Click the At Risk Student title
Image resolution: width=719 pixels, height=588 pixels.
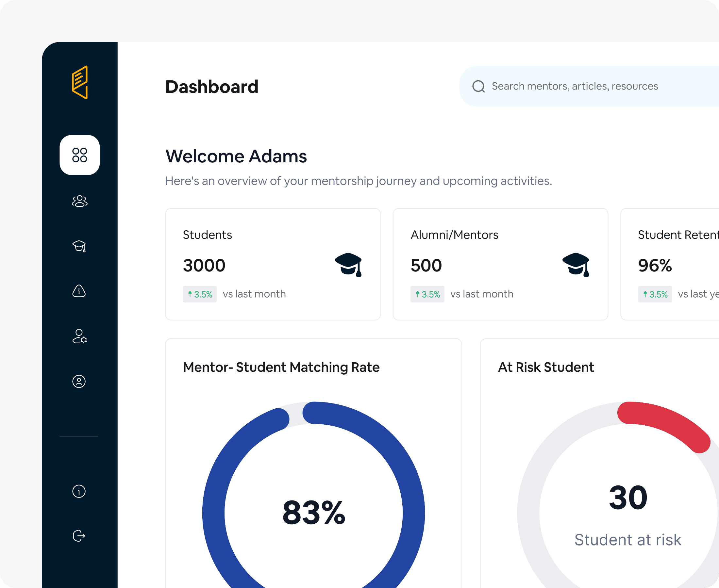pyautogui.click(x=546, y=367)
